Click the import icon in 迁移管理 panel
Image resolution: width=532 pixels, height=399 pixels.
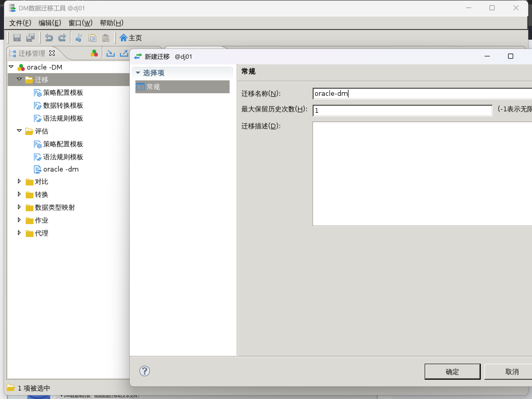(111, 53)
